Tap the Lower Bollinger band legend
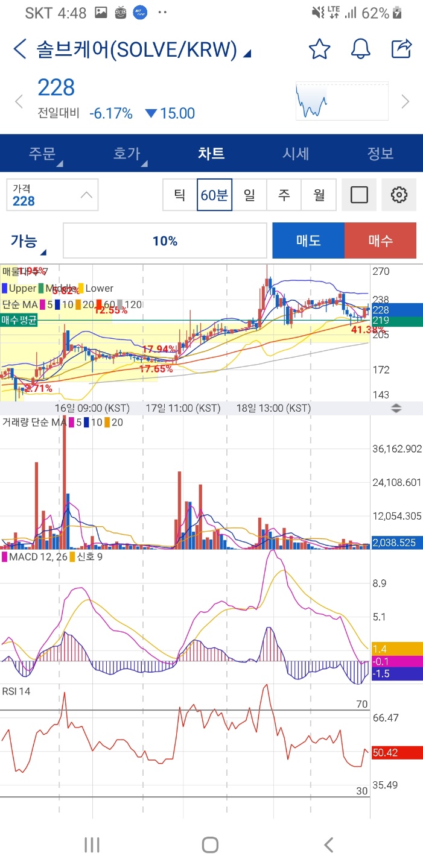The height and width of the screenshot is (868, 423). (x=96, y=288)
